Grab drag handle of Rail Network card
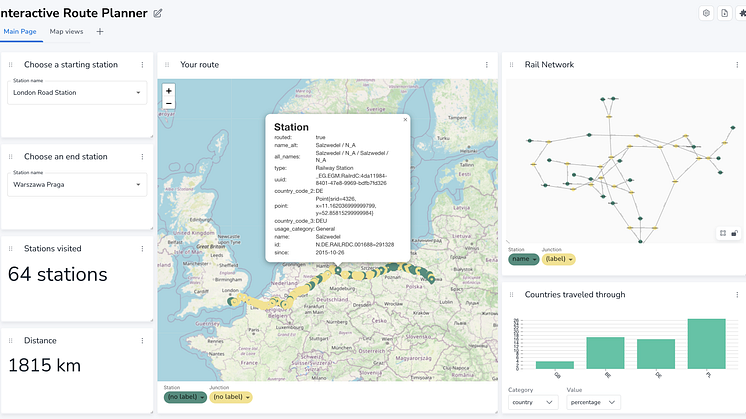This screenshot has width=746, height=419. (x=511, y=65)
